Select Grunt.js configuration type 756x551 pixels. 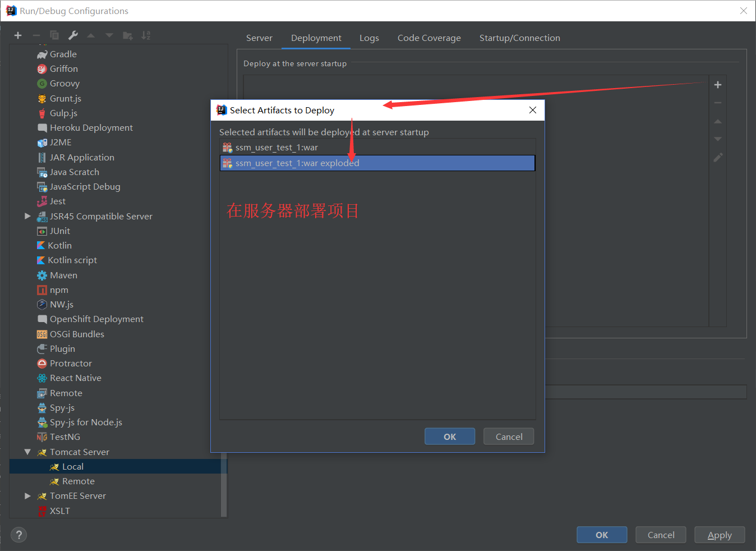59,98
